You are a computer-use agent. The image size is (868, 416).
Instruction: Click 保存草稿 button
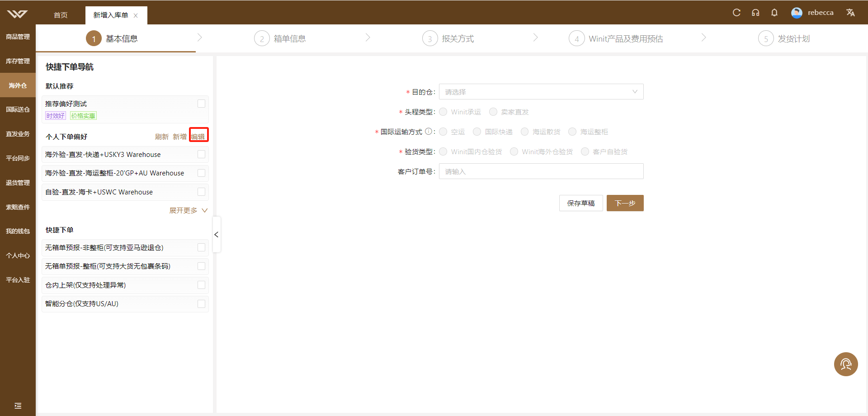pyautogui.click(x=581, y=203)
